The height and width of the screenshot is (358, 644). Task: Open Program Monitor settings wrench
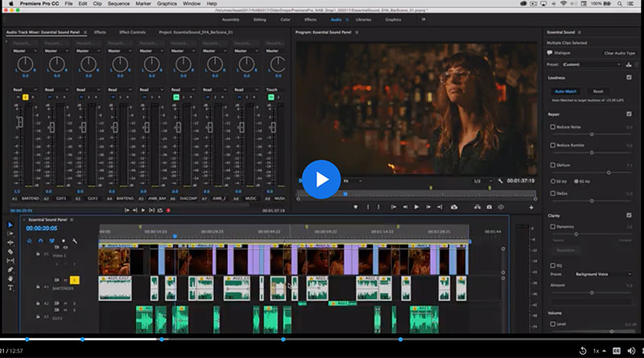pyautogui.click(x=500, y=181)
